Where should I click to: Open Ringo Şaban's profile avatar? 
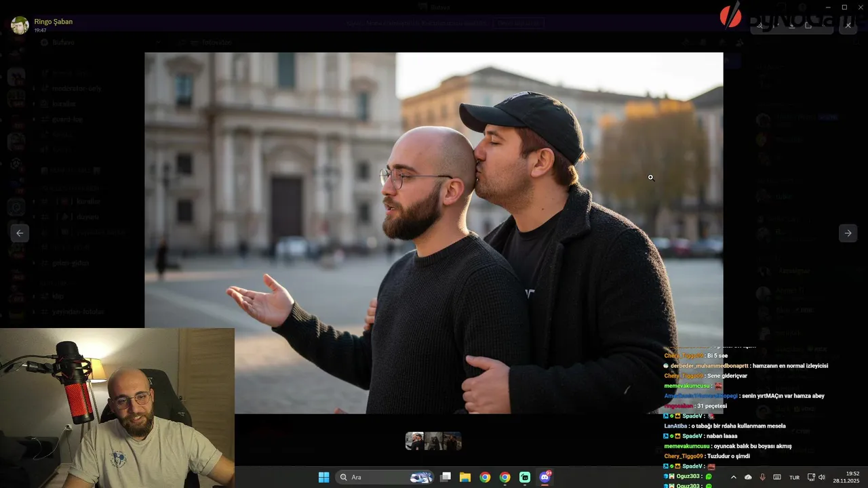coord(20,25)
